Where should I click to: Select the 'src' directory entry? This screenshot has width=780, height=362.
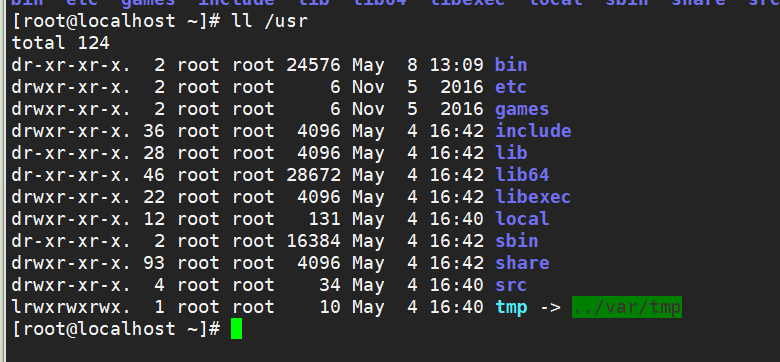pyautogui.click(x=511, y=284)
